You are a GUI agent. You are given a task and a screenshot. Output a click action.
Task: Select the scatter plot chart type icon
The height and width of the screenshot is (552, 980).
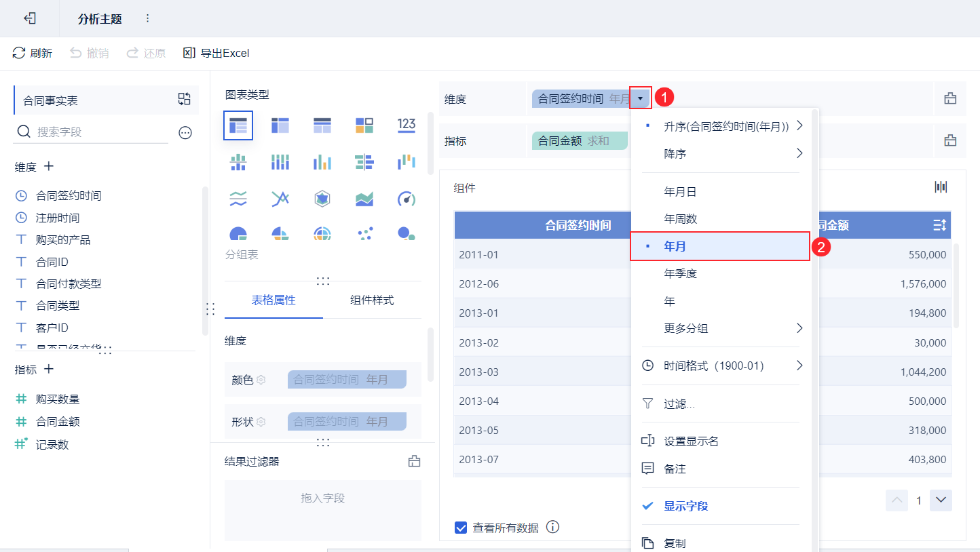click(x=364, y=234)
